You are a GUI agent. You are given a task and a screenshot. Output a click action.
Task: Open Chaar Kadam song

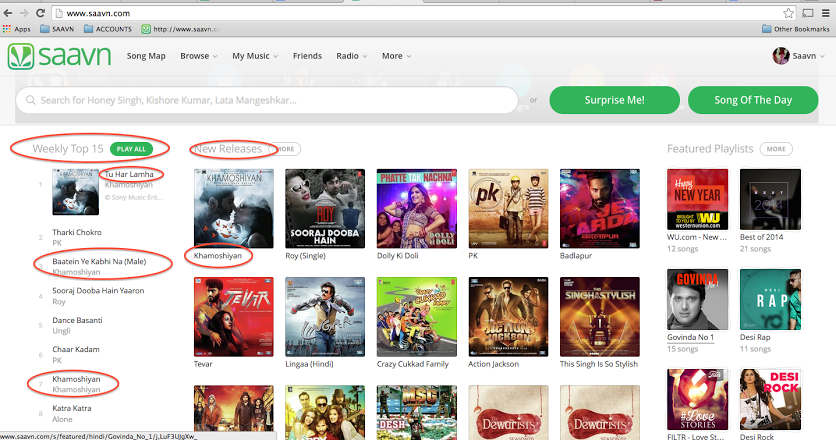click(76, 349)
